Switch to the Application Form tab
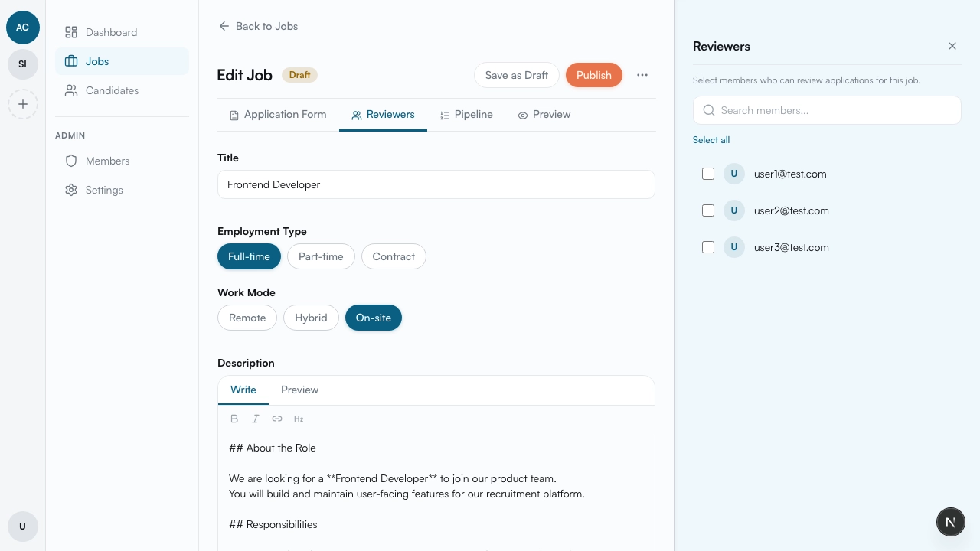Viewport: 980px width, 551px height. tap(278, 115)
